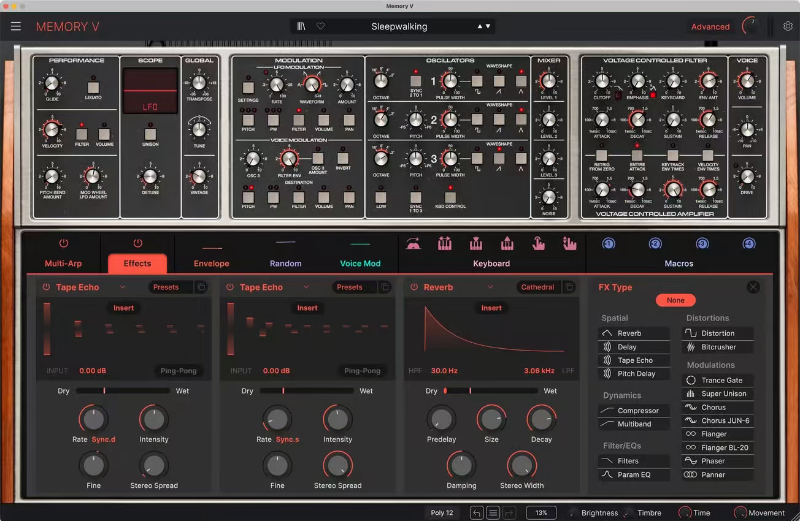Toggle KBD Control switch in Oscillators
Viewport: 800px width, 521px height.
pos(450,197)
